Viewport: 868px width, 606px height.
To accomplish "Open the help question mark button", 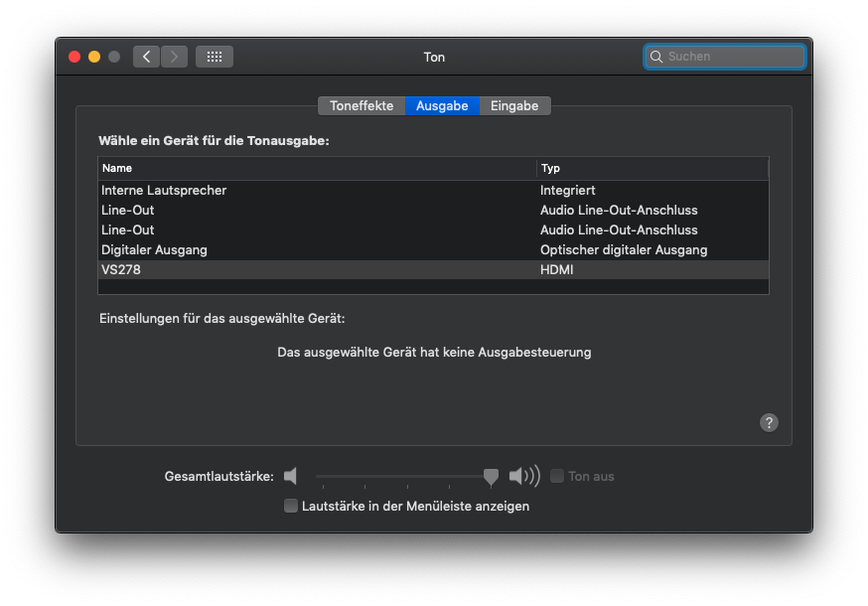I will (769, 422).
